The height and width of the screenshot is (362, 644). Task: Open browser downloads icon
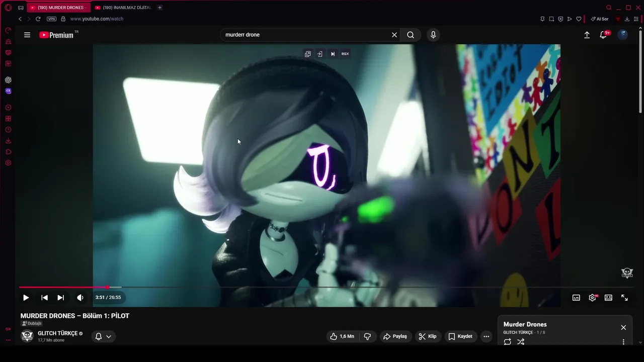(x=627, y=19)
